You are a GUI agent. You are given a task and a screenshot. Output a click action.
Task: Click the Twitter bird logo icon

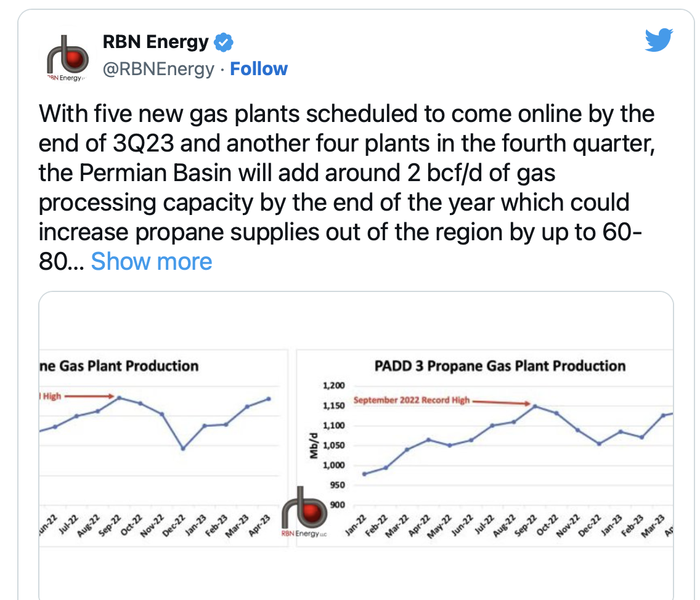659,40
